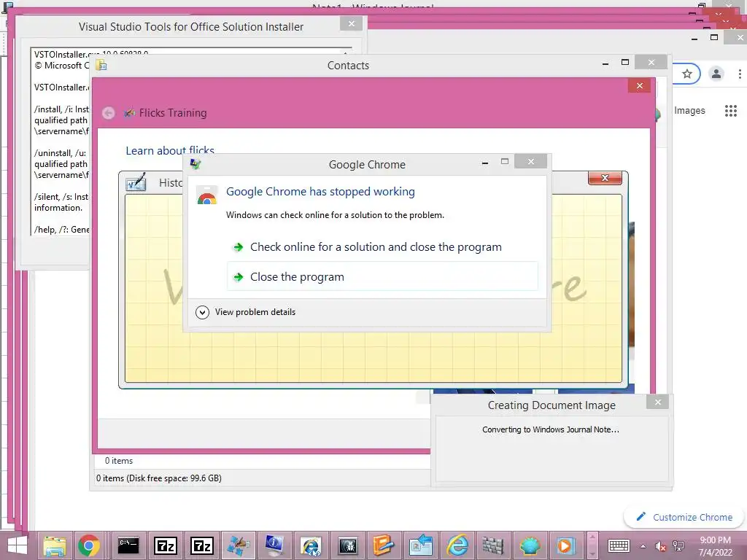
Task: Open the network tray icon
Action: click(x=678, y=546)
